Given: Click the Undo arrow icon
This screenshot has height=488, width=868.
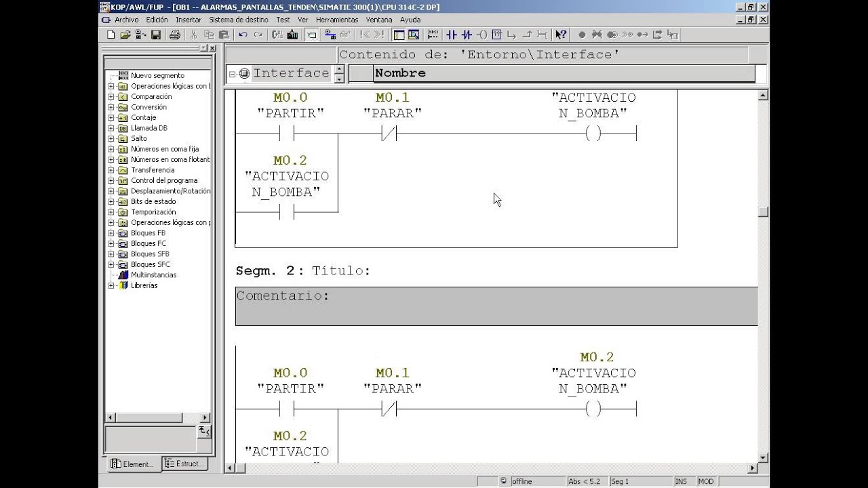Looking at the screenshot, I should pyautogui.click(x=243, y=35).
